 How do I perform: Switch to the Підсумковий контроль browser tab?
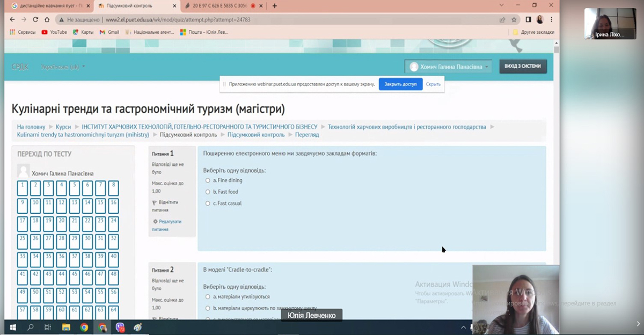pos(136,6)
